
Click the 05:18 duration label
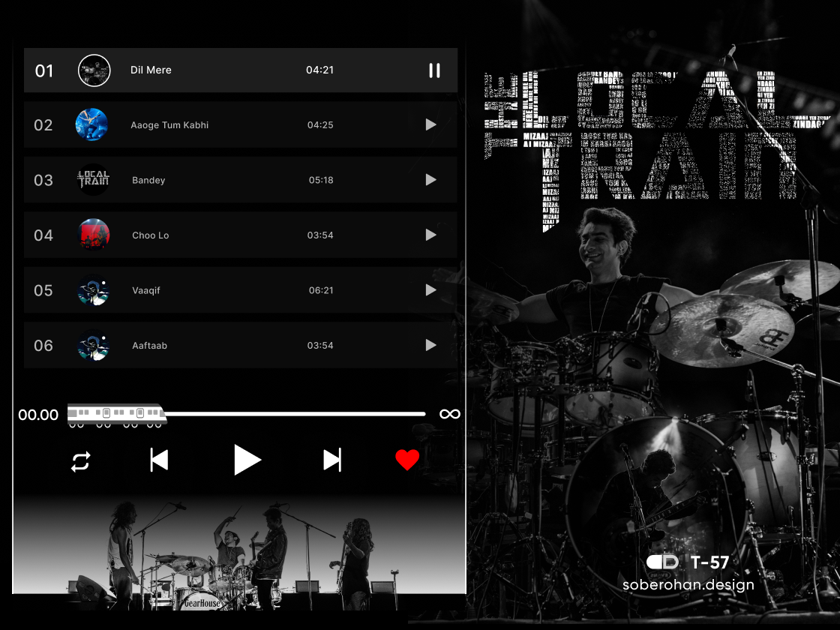(x=321, y=180)
